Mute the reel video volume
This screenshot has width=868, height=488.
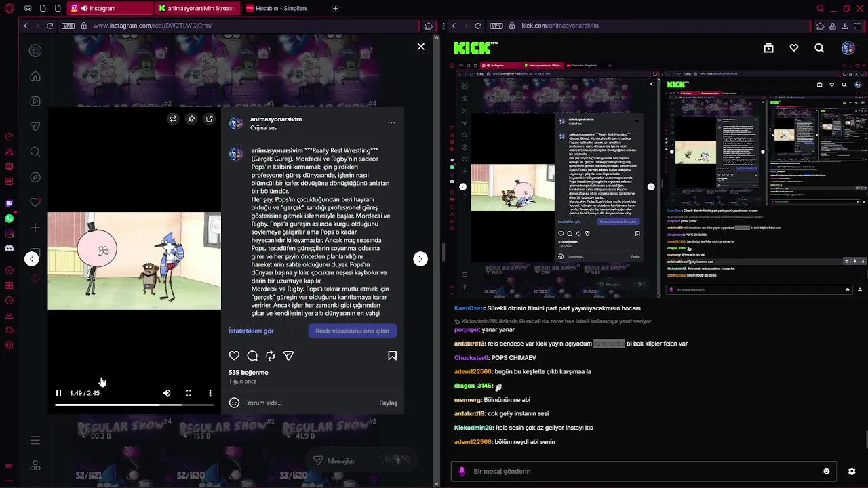pos(167,393)
